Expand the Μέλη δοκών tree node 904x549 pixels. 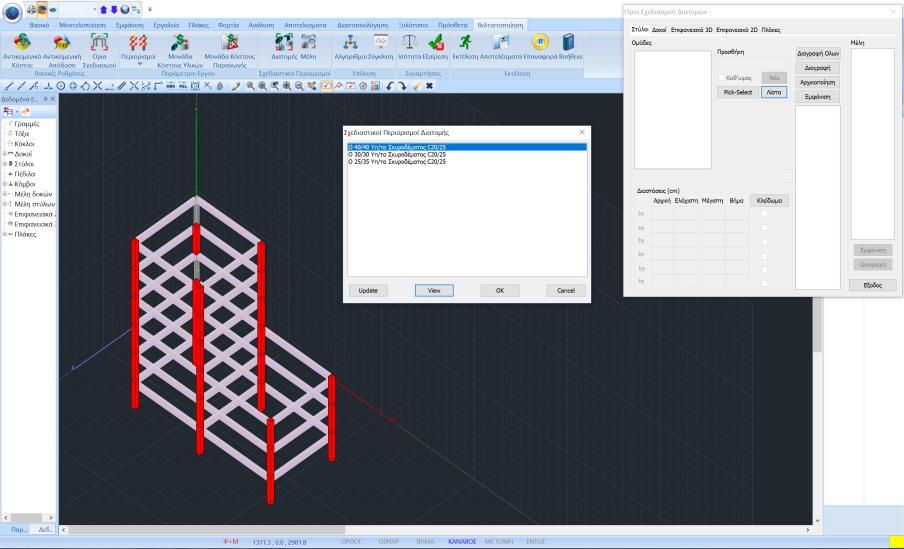5,194
